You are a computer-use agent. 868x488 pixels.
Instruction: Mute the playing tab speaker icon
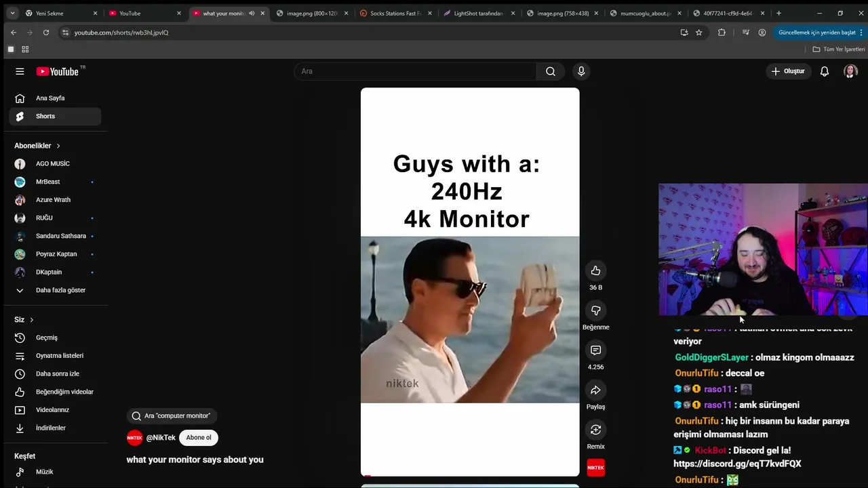click(252, 13)
